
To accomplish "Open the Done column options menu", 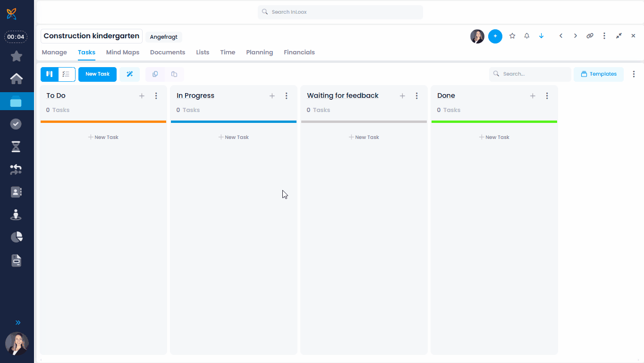I will (x=547, y=95).
